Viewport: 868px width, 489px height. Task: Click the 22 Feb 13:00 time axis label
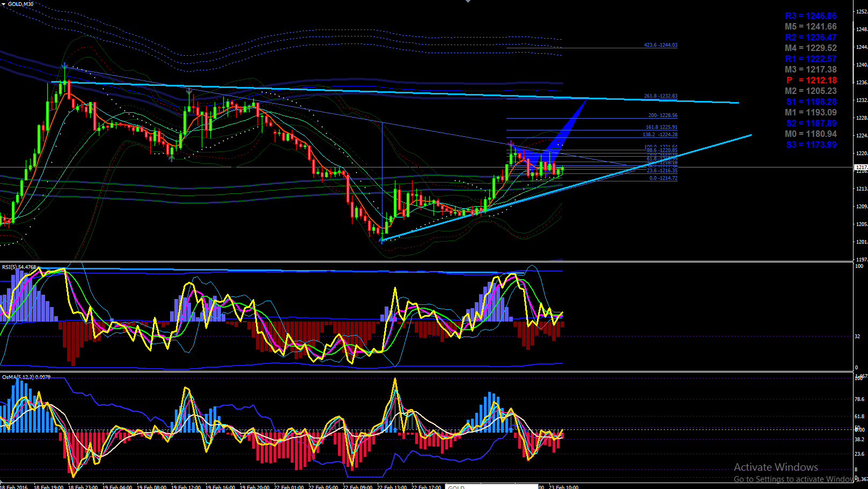392,487
